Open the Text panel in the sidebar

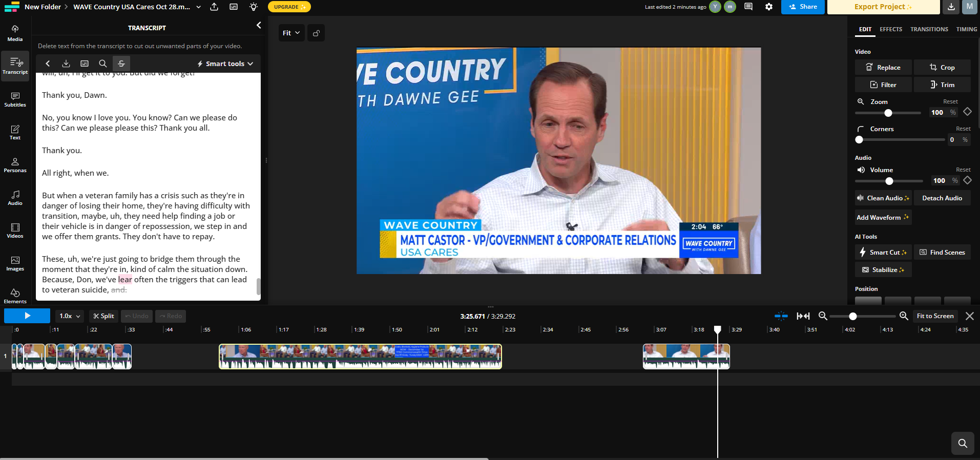(15, 132)
